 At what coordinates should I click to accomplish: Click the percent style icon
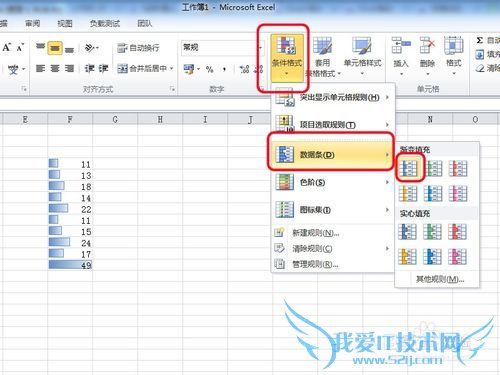[209, 69]
